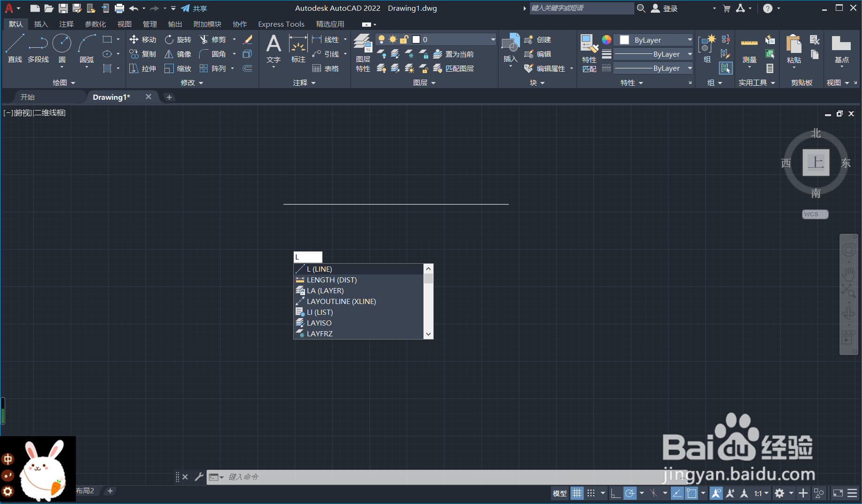Click the Trim (修剪) tool

(213, 40)
